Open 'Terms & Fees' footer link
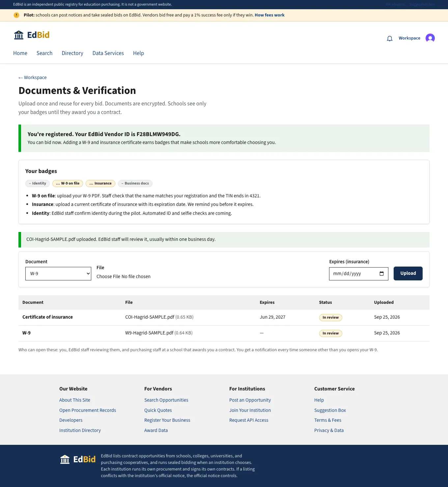 tap(328, 420)
